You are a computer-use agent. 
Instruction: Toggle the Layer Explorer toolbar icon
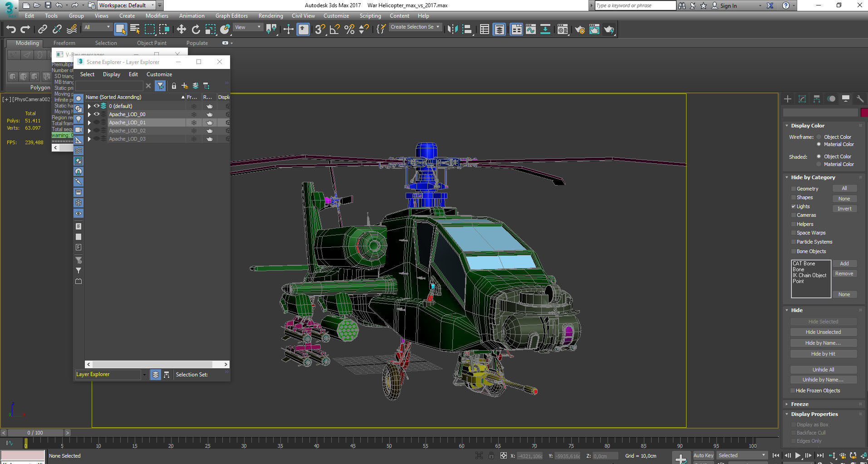click(499, 29)
